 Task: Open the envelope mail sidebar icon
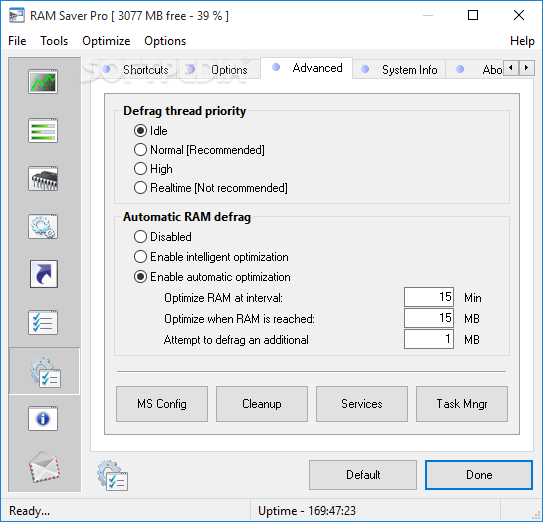click(x=44, y=467)
